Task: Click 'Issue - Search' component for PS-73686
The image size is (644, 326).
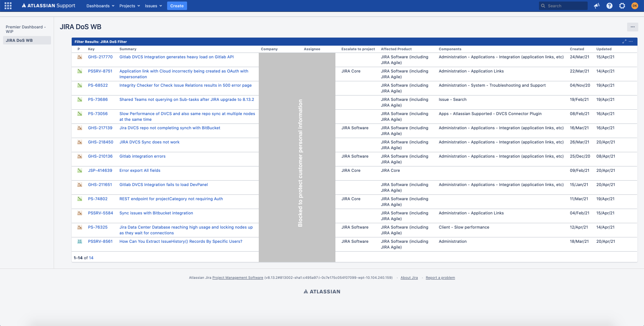Action: 453,99
